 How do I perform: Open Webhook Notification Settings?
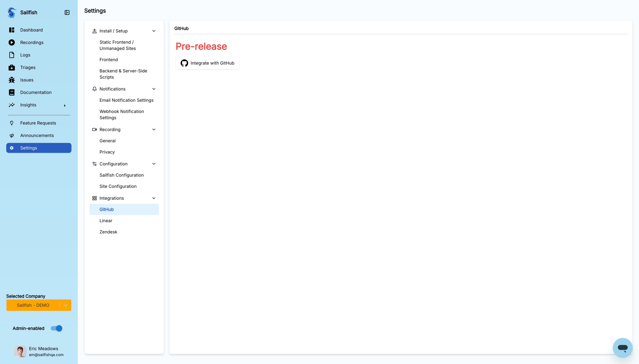tap(122, 114)
